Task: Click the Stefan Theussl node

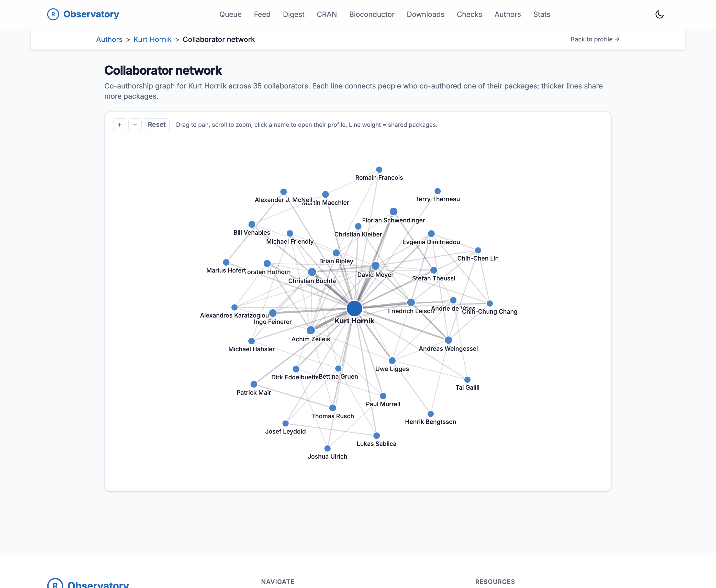Action: coord(433,270)
